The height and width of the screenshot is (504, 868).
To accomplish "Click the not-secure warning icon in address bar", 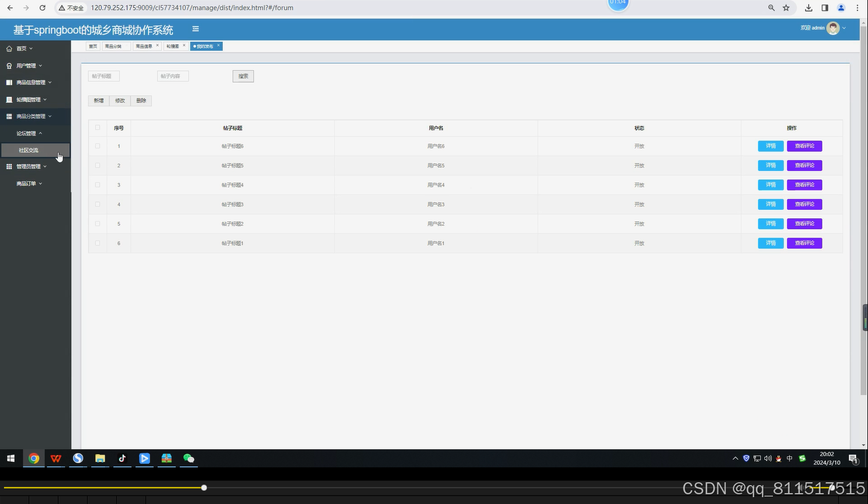I will tap(62, 8).
